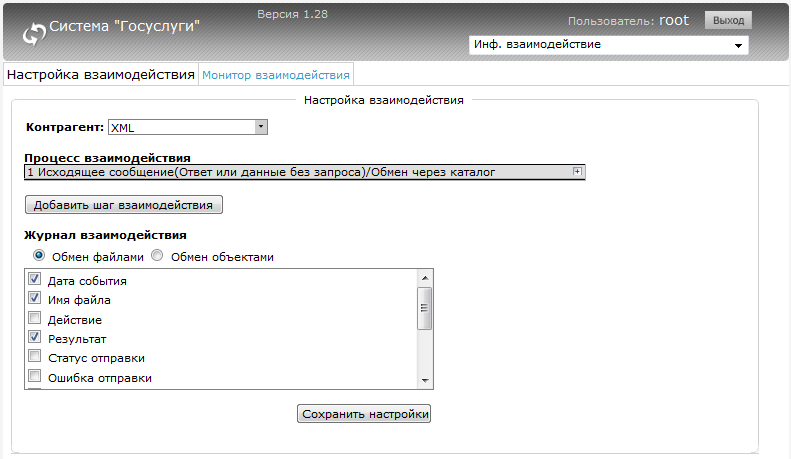The height and width of the screenshot is (459, 791).
Task: Click "Сохранить настройки" button
Action: tap(364, 414)
